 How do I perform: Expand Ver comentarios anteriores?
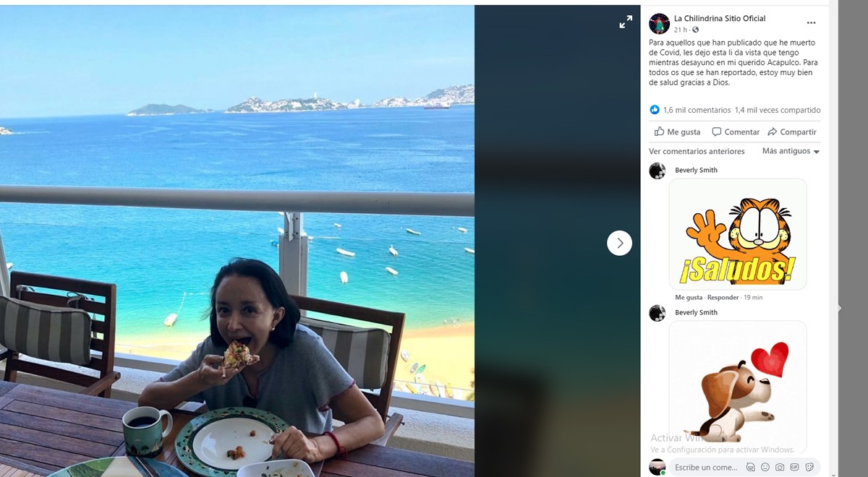coord(697,151)
